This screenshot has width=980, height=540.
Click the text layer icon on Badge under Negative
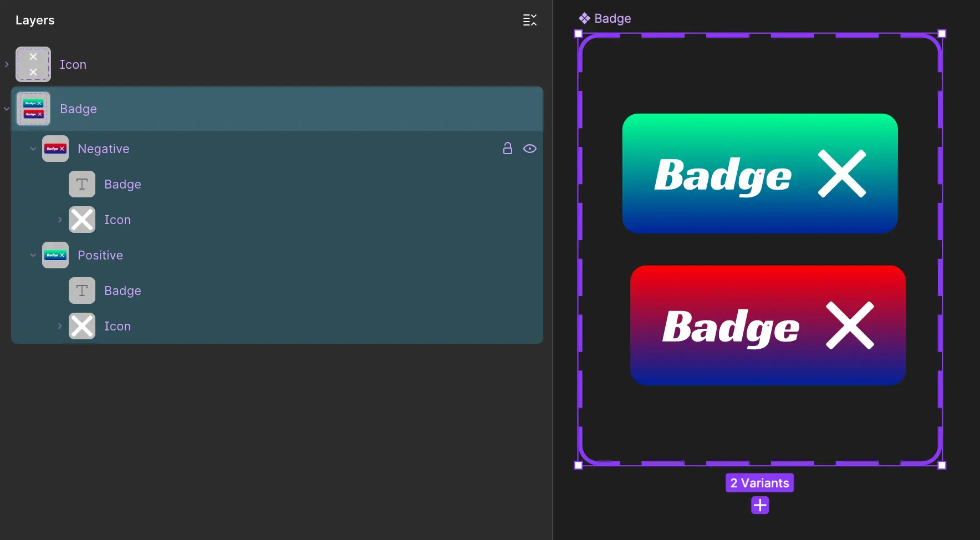point(81,184)
